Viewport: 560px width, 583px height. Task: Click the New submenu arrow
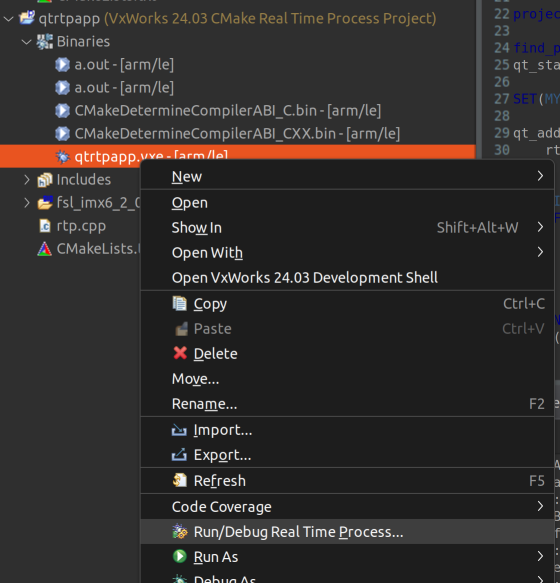point(540,176)
